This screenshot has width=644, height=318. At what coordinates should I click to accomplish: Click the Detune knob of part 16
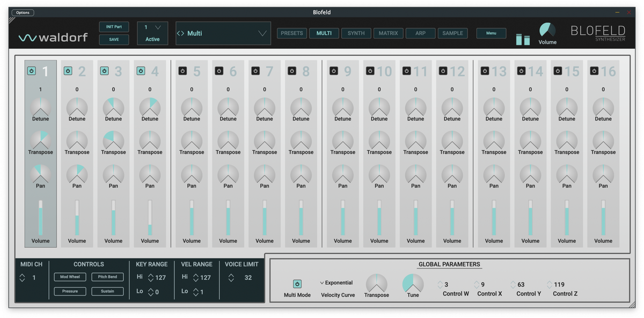pyautogui.click(x=603, y=107)
